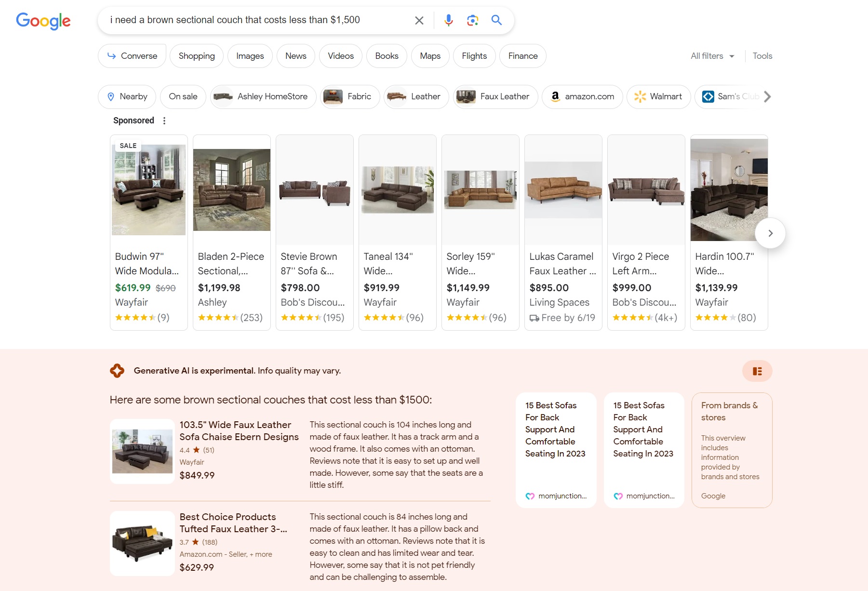
Task: Filter by Faux Leather chip
Action: pos(495,96)
